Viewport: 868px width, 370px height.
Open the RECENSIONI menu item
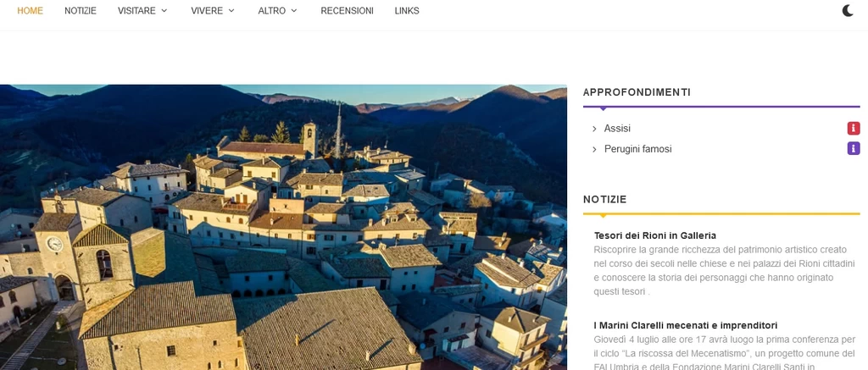point(347,10)
